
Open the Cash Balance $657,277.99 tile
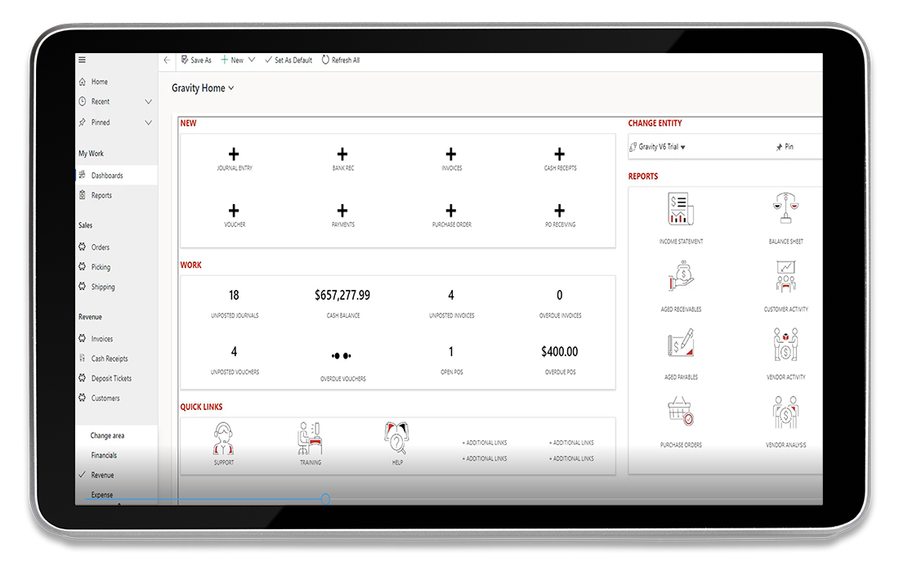point(342,303)
